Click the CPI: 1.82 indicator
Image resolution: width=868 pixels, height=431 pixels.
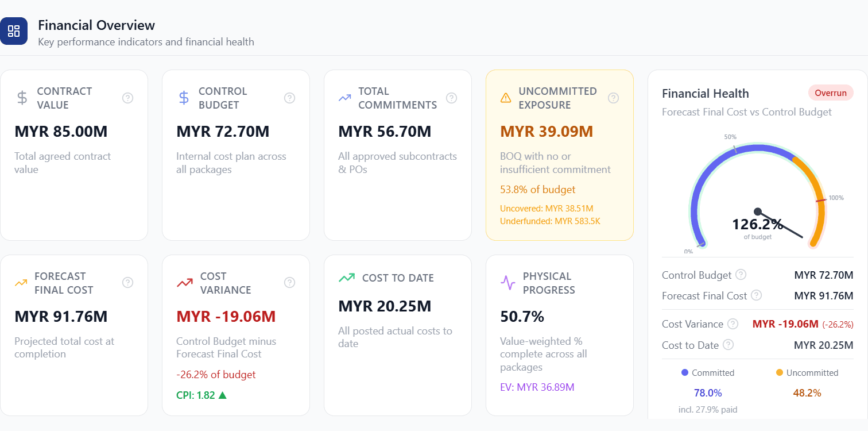pos(201,395)
